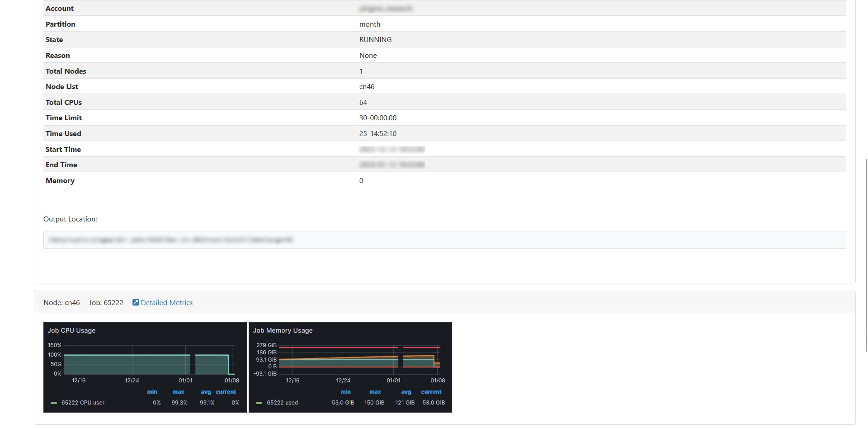
Task: Sort memory usage legend by min column
Action: [345, 392]
